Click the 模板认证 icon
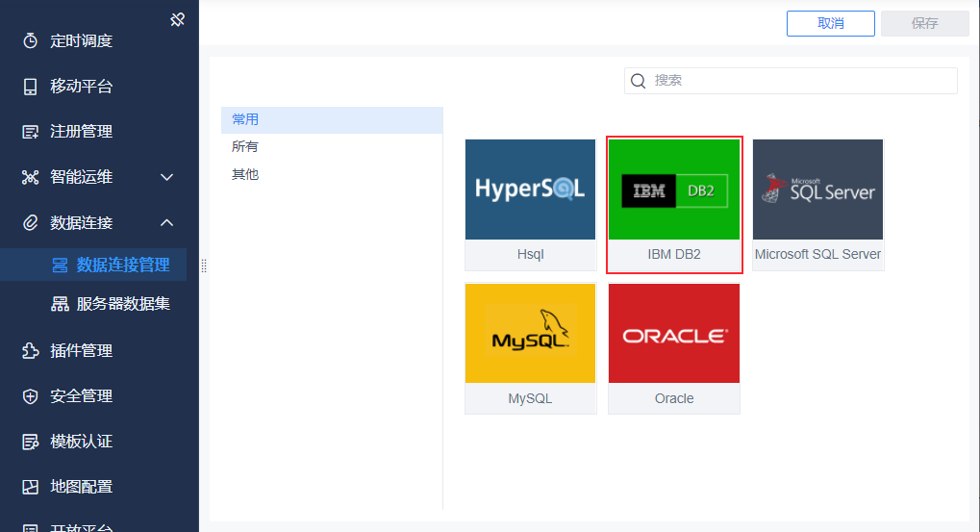 [30, 442]
